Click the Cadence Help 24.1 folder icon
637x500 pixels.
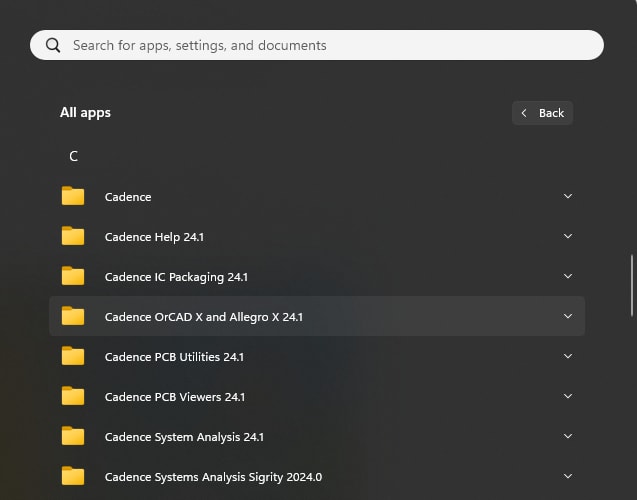point(73,236)
